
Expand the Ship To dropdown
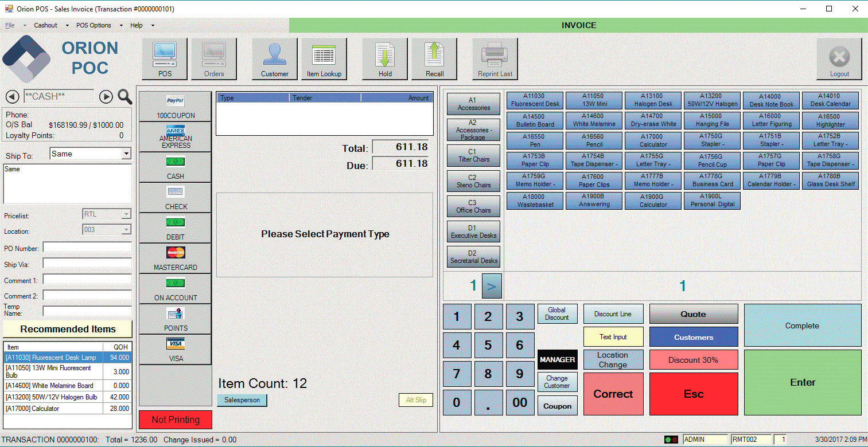point(126,154)
